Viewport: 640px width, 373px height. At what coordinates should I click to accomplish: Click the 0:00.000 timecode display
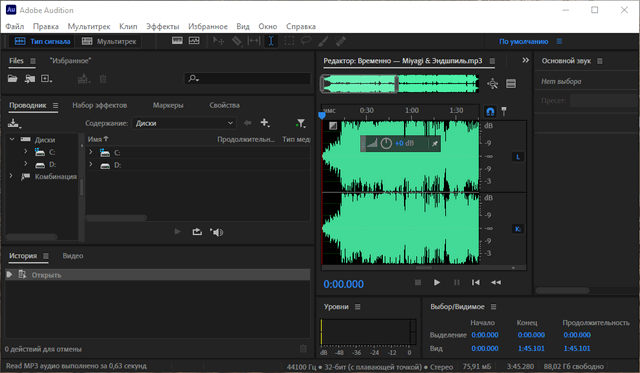(x=343, y=284)
